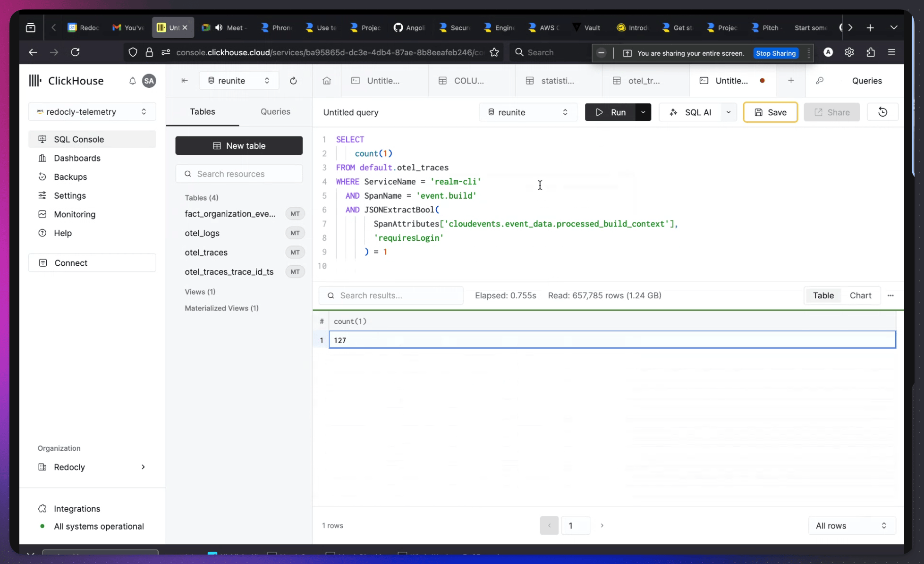Close the active ClickHouse browser tab
924x564 pixels.
point(185,28)
